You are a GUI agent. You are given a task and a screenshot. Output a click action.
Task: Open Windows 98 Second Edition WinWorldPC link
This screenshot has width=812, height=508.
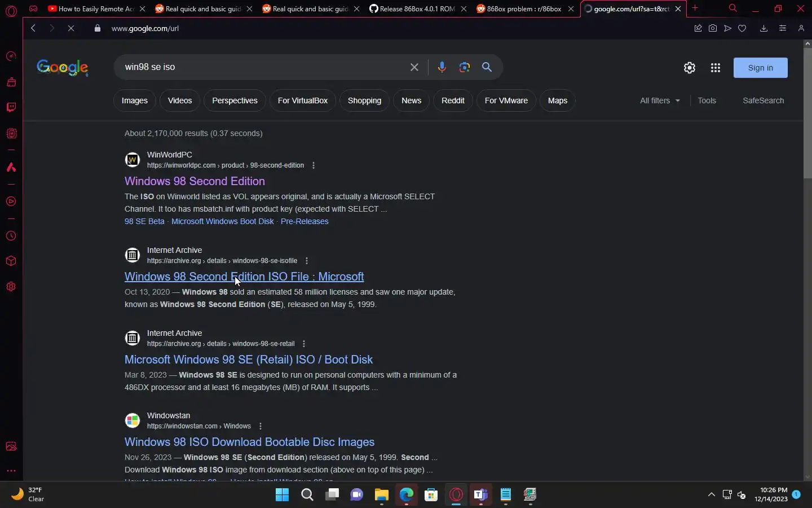point(195,181)
